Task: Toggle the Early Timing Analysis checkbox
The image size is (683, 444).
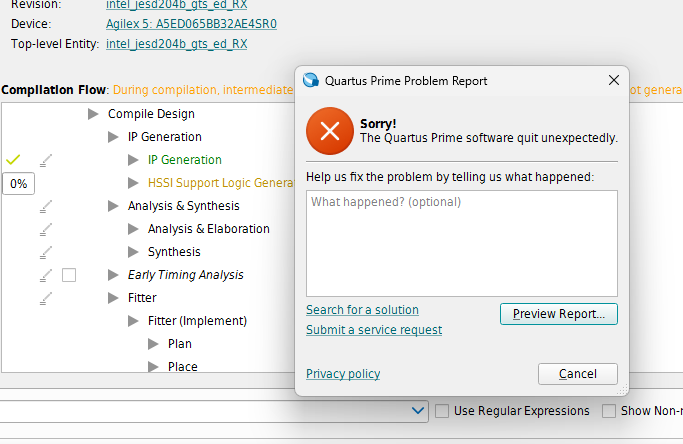Action: tap(69, 275)
